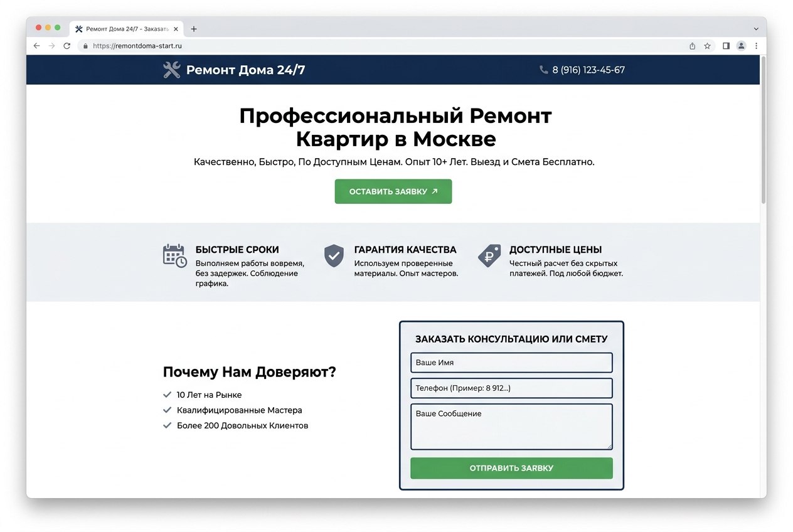This screenshot has width=793, height=532.
Task: Click the checkmark beside Квалифицированные Мастера
Action: coord(167,410)
